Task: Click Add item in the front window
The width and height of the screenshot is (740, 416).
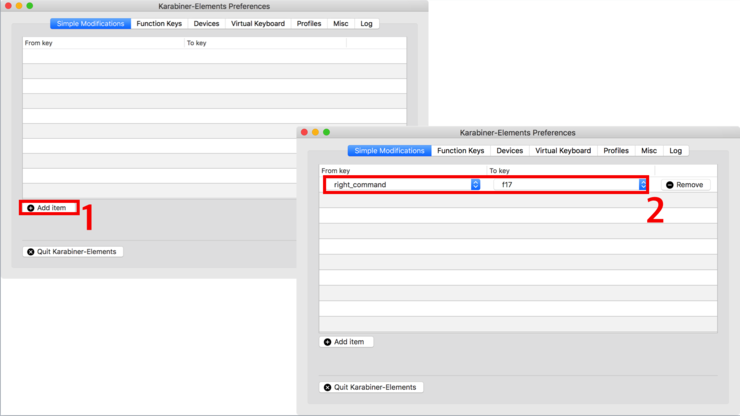Action: 346,342
